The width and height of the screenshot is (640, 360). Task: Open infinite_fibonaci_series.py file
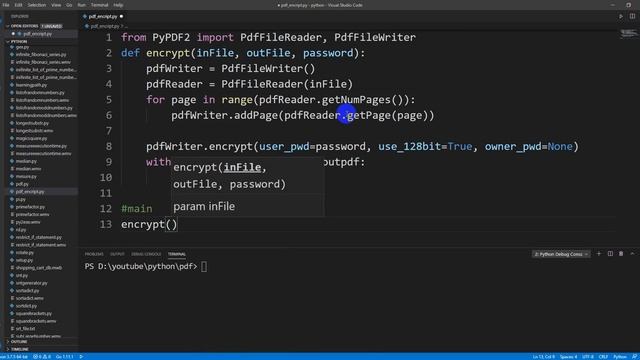click(x=41, y=54)
